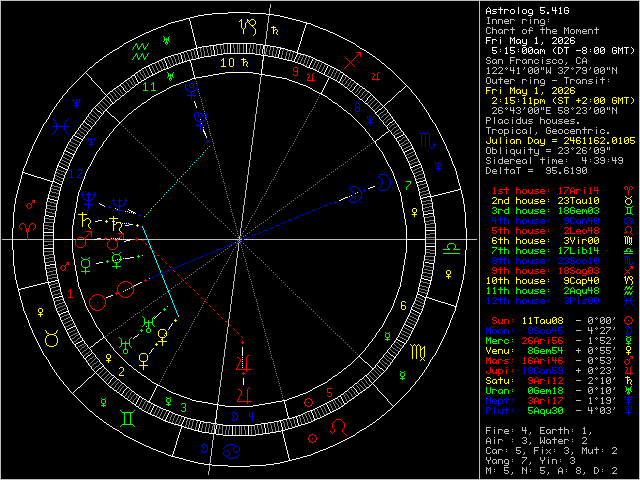640x480 pixels.
Task: Select the yellow house number 10 in the wheel
Action: (228, 62)
